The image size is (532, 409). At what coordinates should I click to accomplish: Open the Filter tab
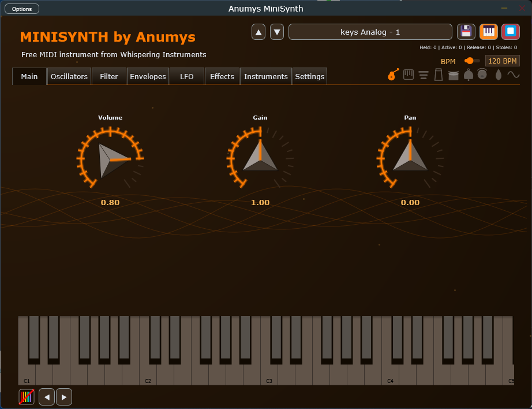pyautogui.click(x=109, y=76)
